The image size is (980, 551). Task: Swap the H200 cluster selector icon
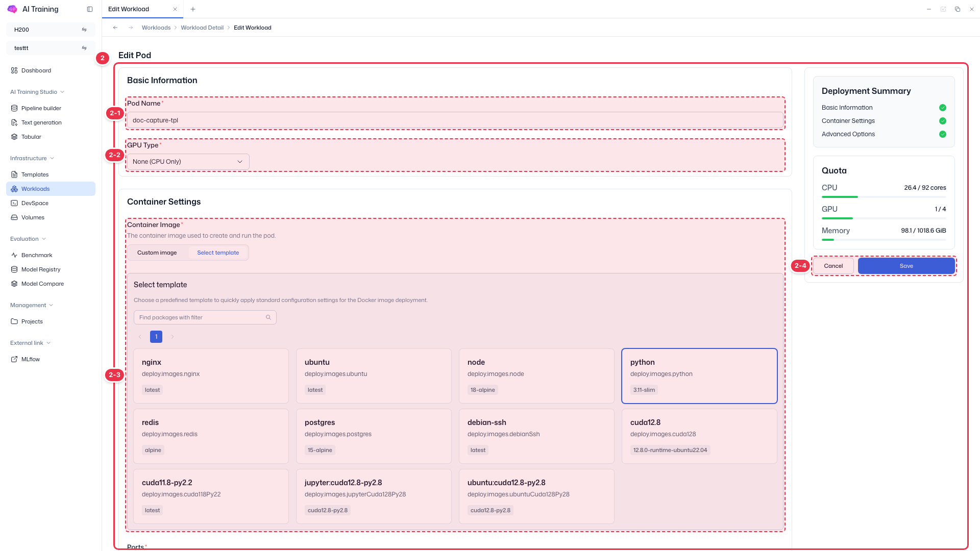click(x=84, y=30)
